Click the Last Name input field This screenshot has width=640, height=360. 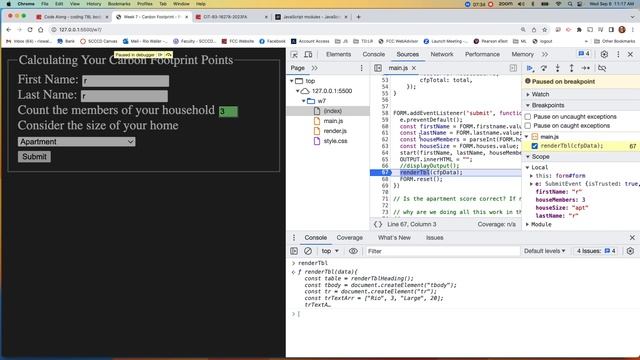124,96
